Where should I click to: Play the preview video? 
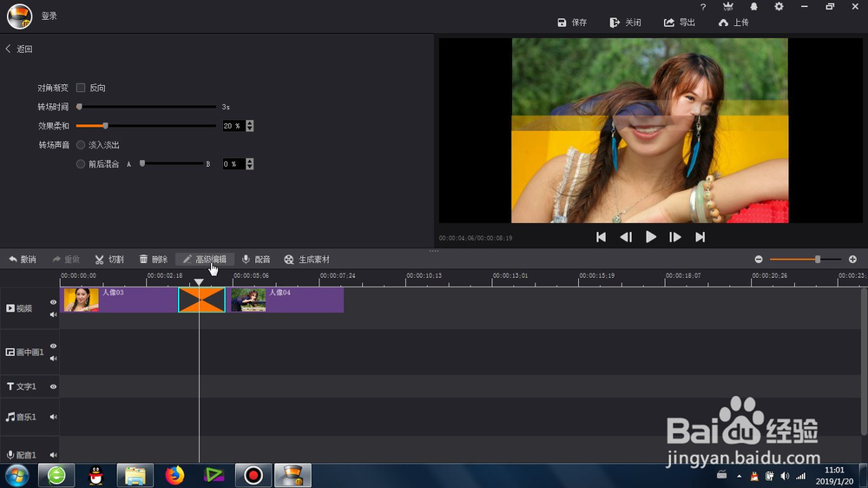[651, 237]
